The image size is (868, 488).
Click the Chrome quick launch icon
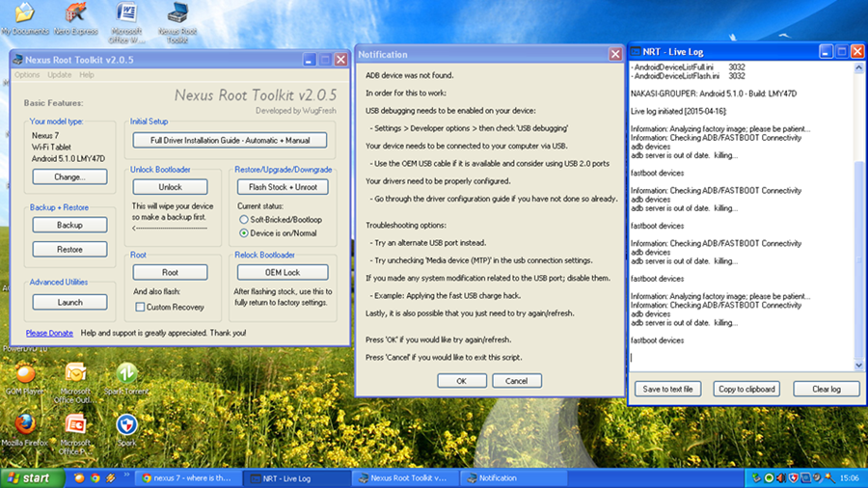(95, 478)
